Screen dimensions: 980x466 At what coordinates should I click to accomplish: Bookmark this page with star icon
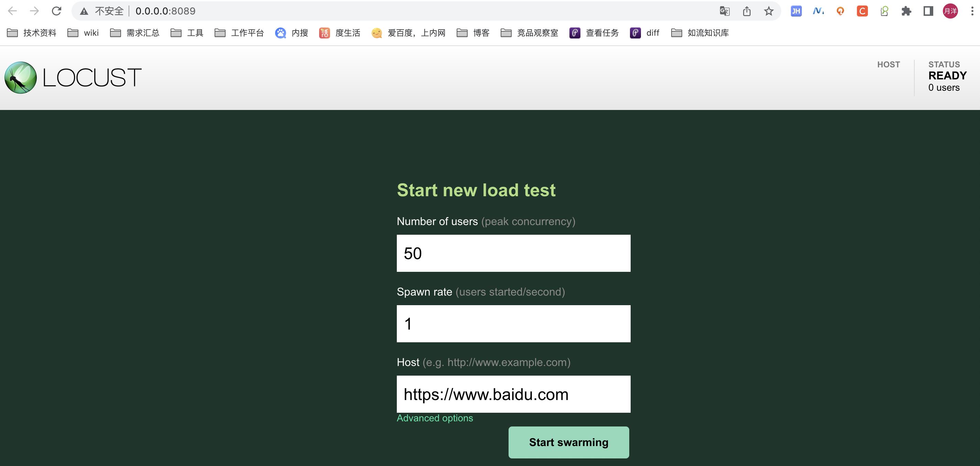pyautogui.click(x=769, y=11)
